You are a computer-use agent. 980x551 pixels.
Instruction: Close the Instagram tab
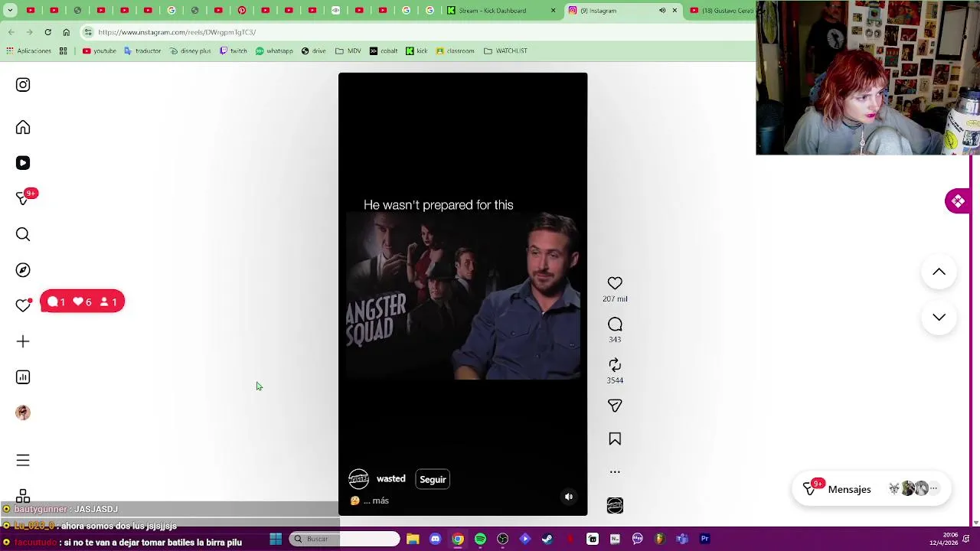tap(675, 11)
